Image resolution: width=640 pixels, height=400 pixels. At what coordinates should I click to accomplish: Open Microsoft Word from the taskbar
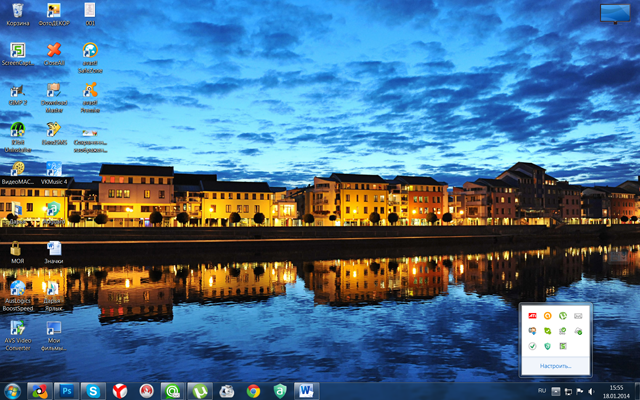click(305, 390)
